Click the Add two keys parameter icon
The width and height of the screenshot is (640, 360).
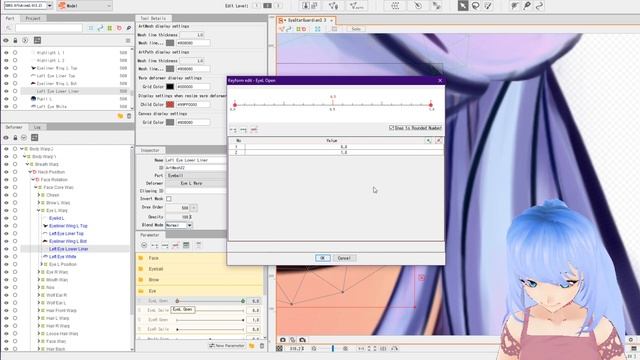coord(155,245)
